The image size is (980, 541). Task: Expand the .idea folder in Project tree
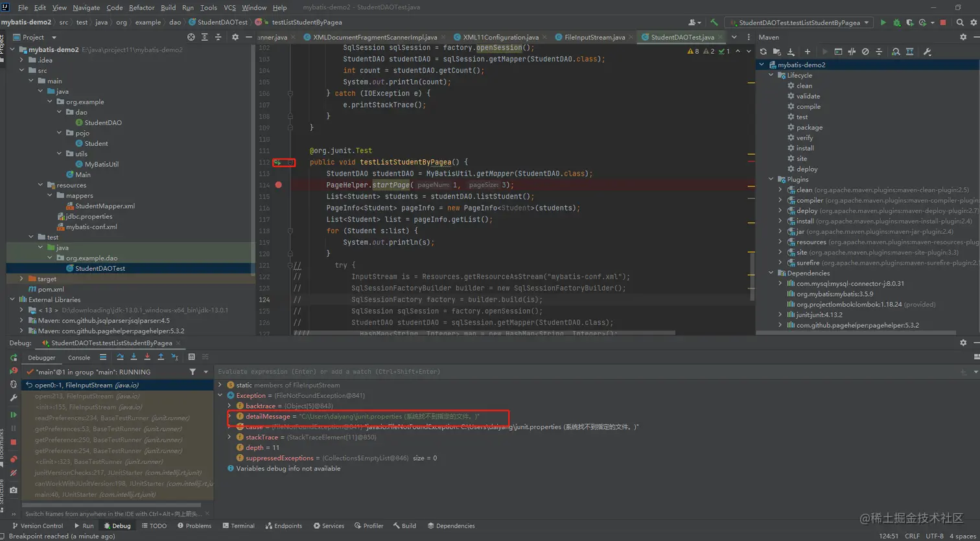21,60
